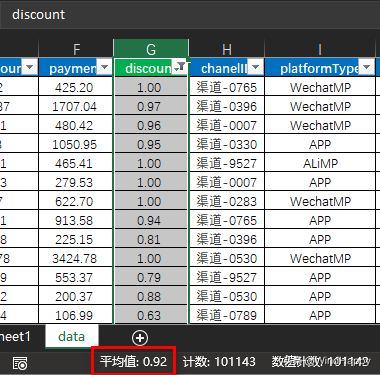
Task: Open the discount column filter dropdown
Action: point(180,67)
